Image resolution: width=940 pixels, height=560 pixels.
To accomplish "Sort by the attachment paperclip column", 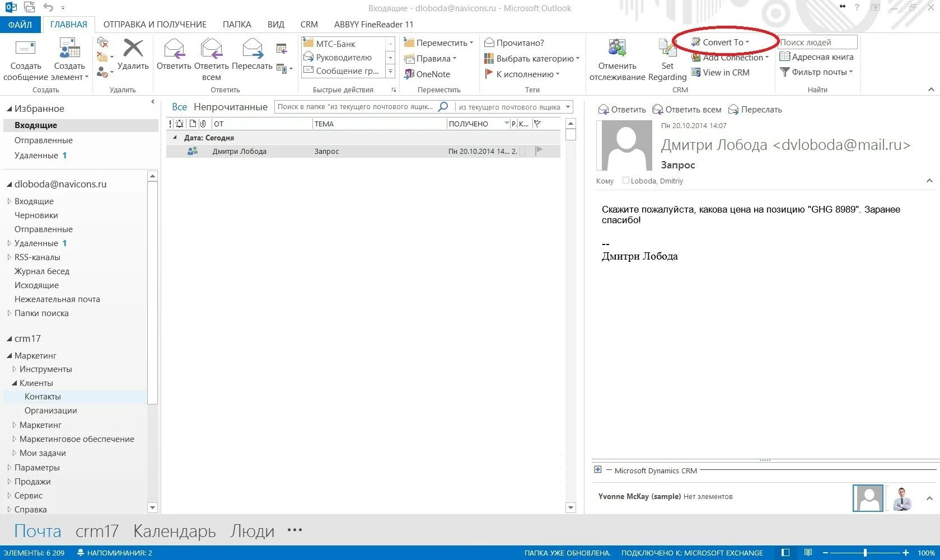I will 203,124.
